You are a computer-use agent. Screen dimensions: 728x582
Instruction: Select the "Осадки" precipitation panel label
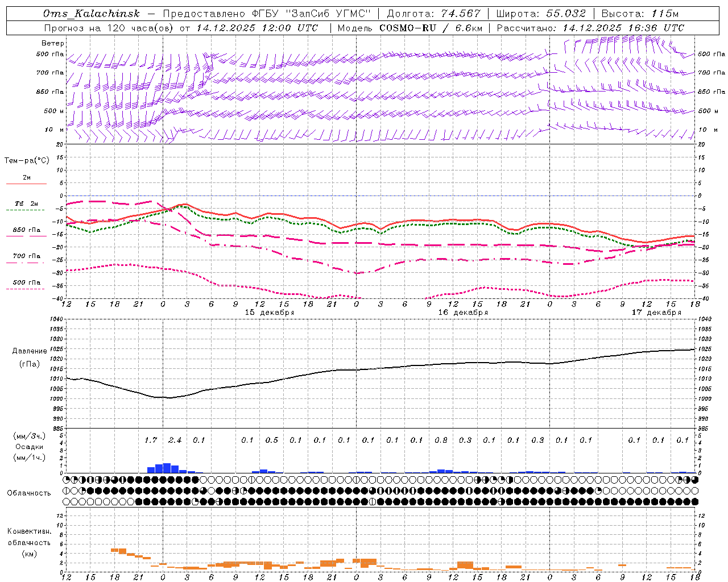click(x=30, y=447)
